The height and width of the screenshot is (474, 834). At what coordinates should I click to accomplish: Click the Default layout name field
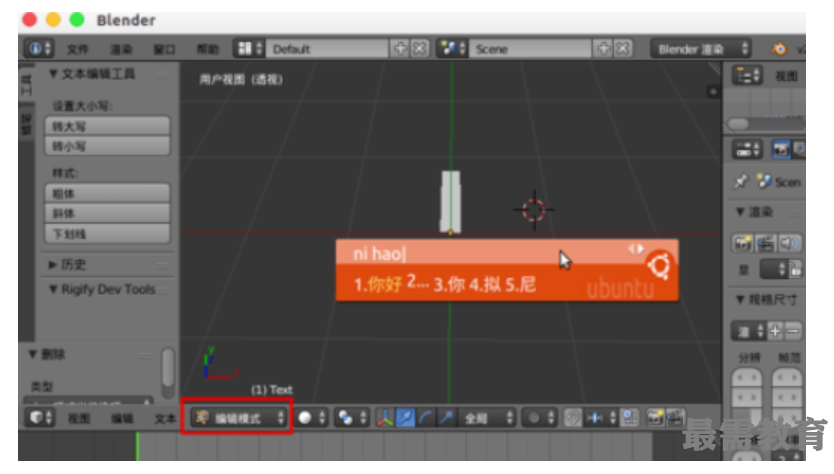tap(327, 49)
